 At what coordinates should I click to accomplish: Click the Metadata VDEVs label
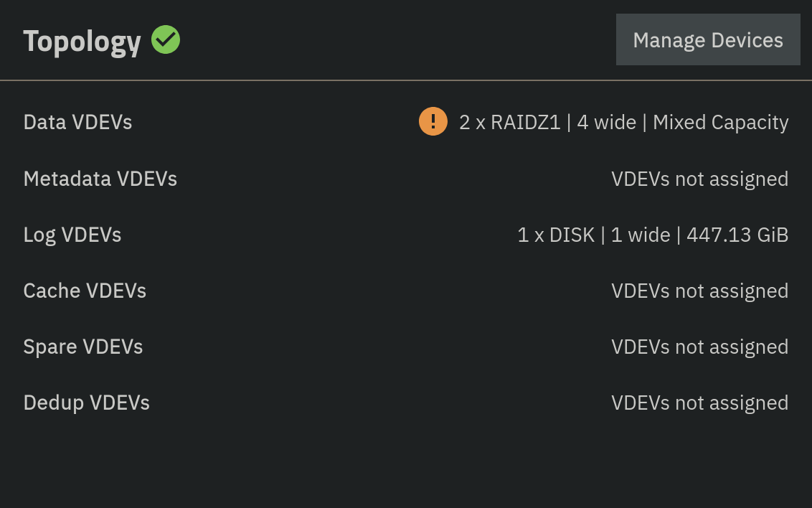click(100, 178)
